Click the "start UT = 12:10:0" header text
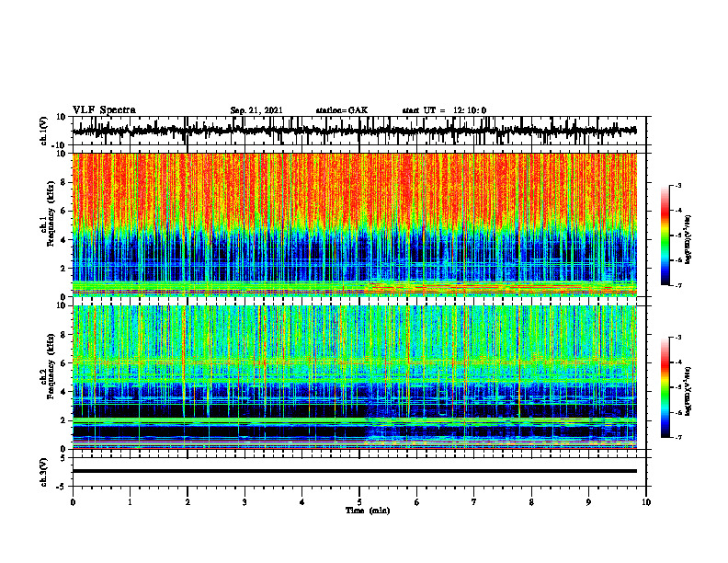 [x=444, y=110]
